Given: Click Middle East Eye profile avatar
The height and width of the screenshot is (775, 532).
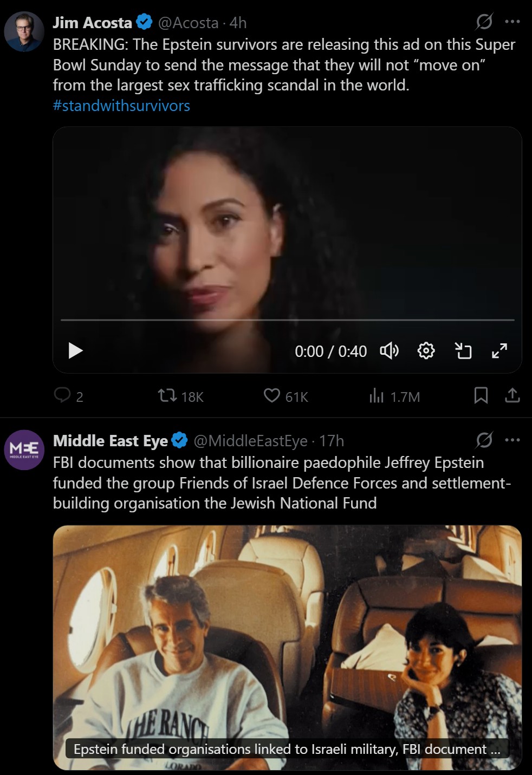Looking at the screenshot, I should tap(24, 450).
